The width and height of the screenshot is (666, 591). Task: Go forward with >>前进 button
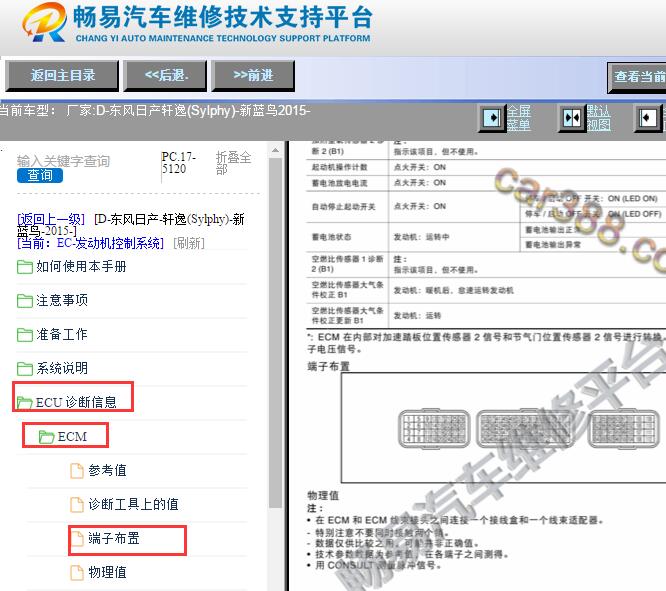(x=253, y=76)
